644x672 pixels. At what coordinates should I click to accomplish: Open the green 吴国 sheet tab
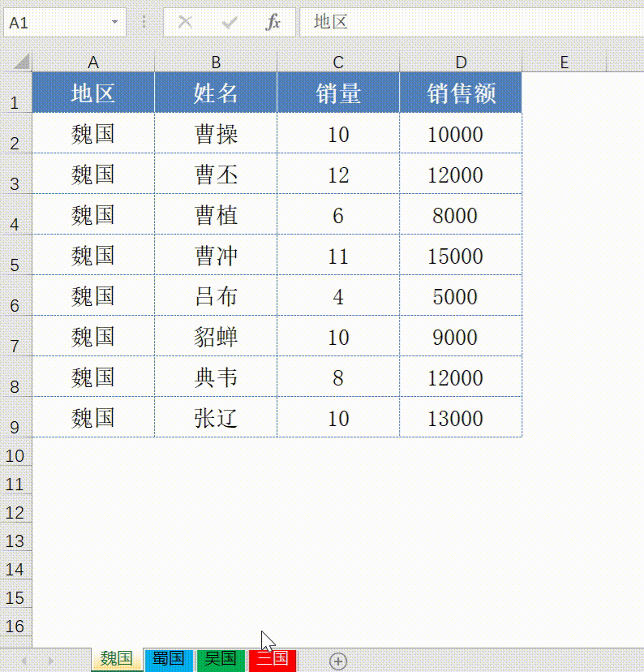(x=220, y=659)
